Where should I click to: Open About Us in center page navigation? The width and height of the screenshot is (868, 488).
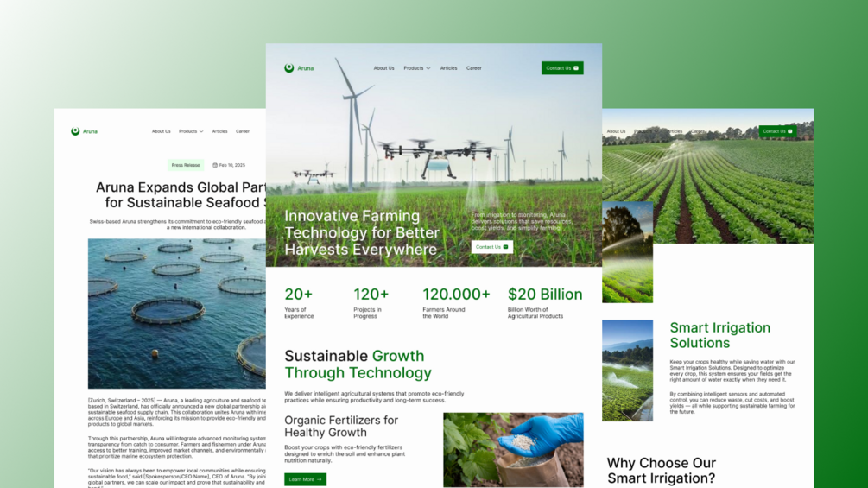[383, 68]
